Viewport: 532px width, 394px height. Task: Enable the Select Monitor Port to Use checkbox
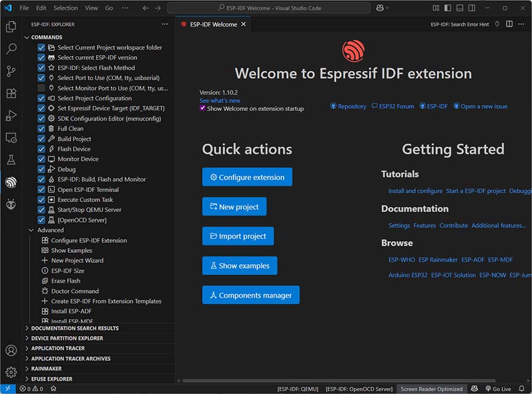(41, 88)
